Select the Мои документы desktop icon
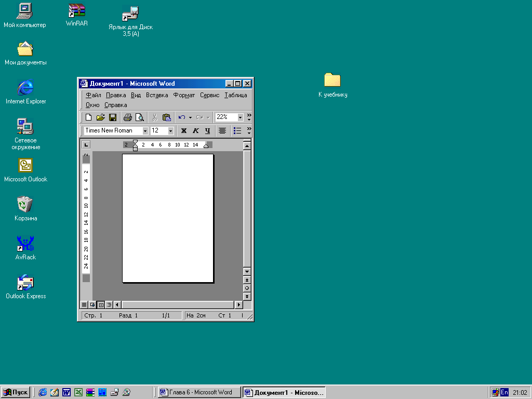The height and width of the screenshot is (399, 532). pos(25,54)
